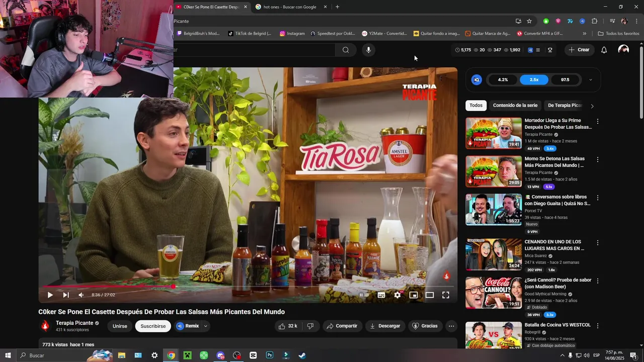644x362 pixels.
Task: Close the hot ones Google tab
Action: coord(325,7)
